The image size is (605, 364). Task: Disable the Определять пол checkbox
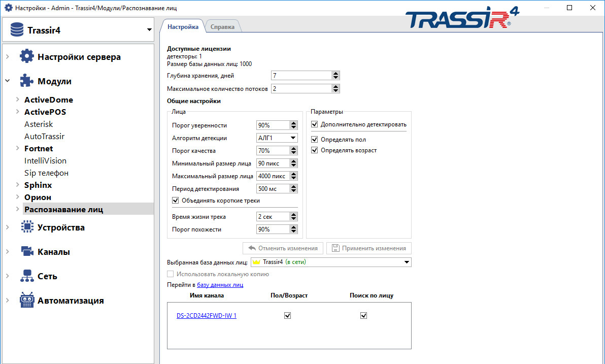pyautogui.click(x=315, y=139)
